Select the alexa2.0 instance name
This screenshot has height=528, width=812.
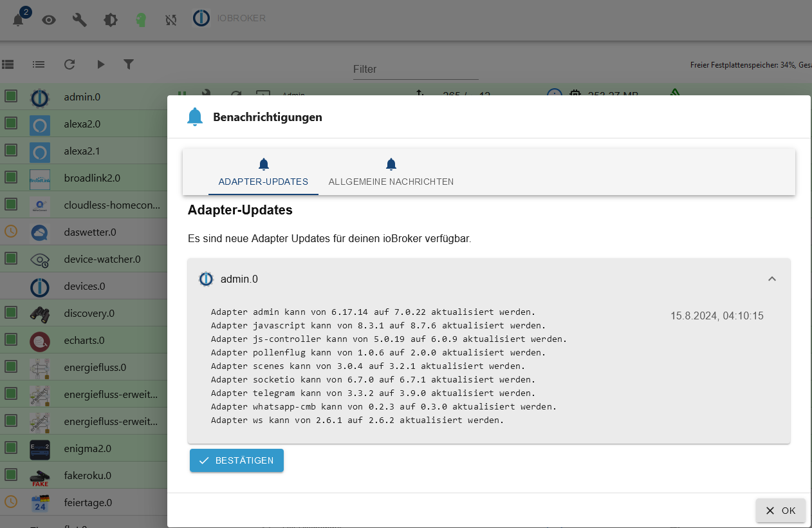coord(82,124)
